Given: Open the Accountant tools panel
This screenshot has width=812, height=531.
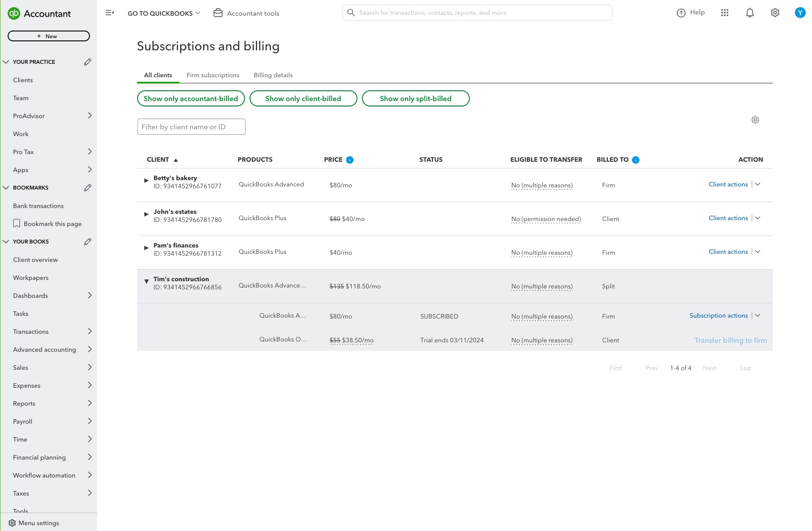Looking at the screenshot, I should pyautogui.click(x=246, y=13).
